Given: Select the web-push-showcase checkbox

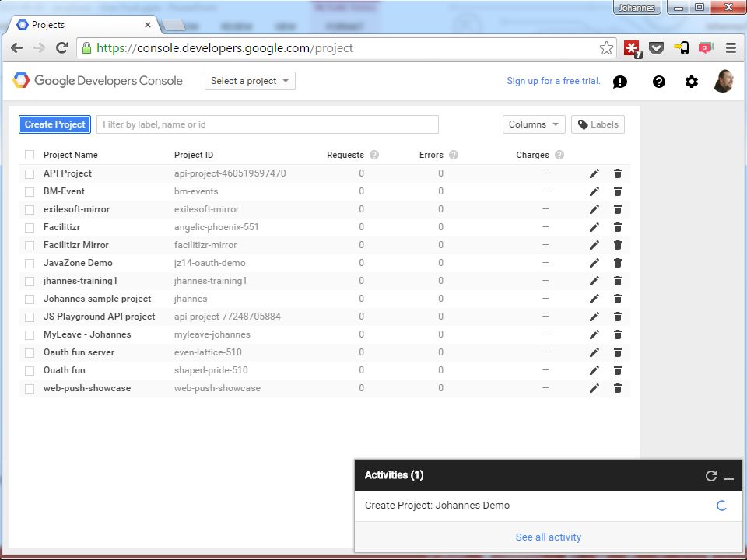Looking at the screenshot, I should (30, 389).
